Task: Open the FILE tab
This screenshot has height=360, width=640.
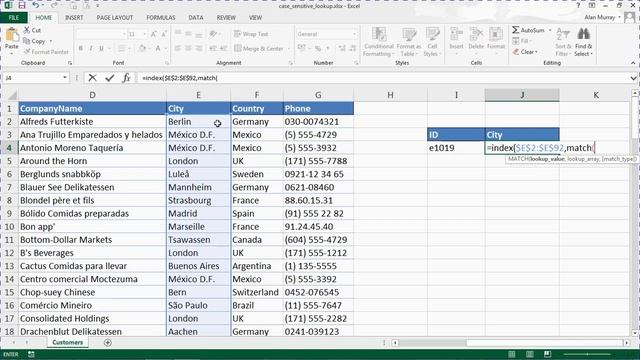Action: 13,18
